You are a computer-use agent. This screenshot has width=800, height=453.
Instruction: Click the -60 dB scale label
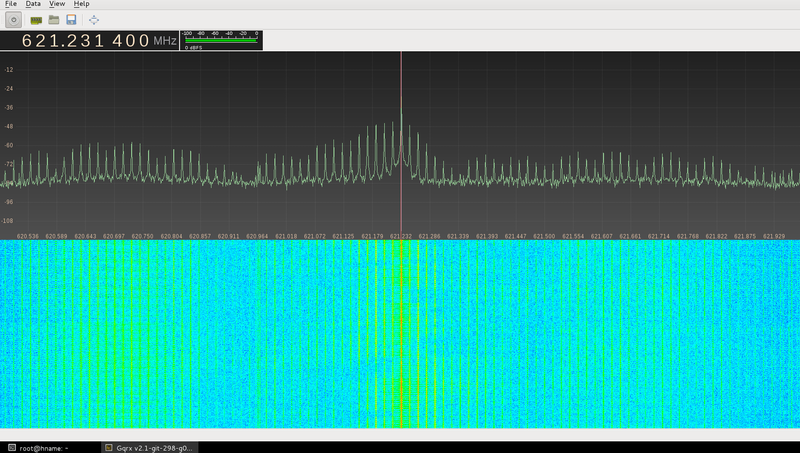coord(9,145)
